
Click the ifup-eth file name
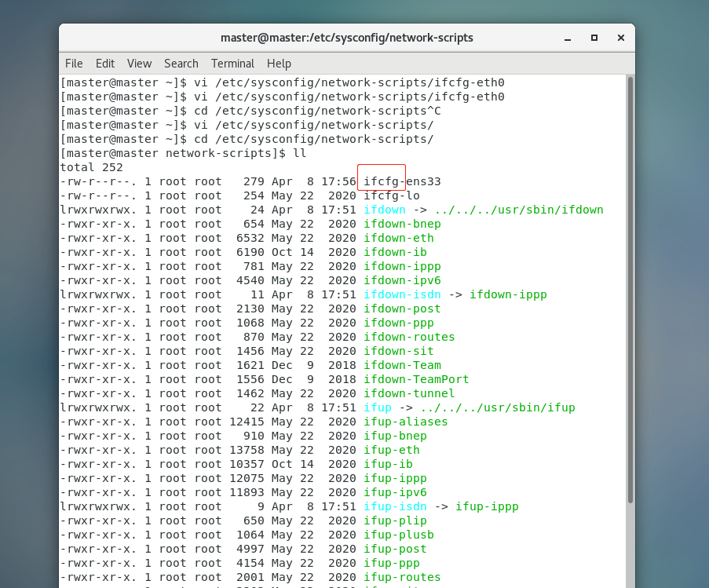click(x=392, y=450)
